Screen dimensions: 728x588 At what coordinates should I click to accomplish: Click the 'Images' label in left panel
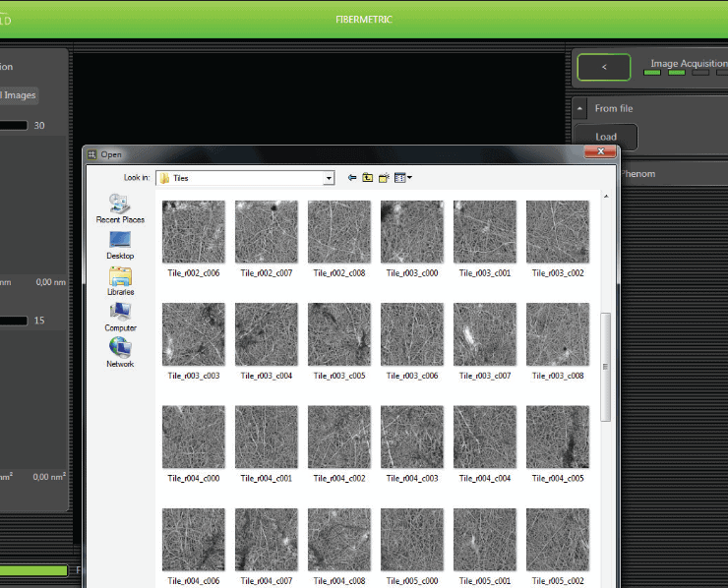click(20, 95)
